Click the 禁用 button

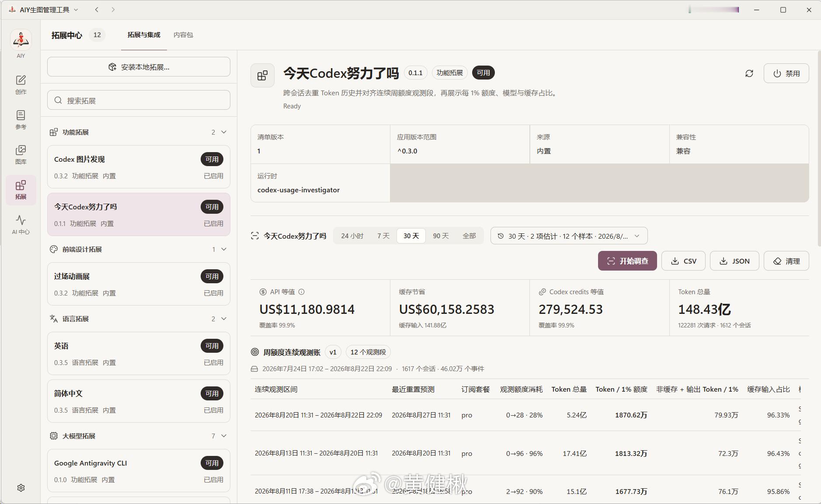point(786,73)
